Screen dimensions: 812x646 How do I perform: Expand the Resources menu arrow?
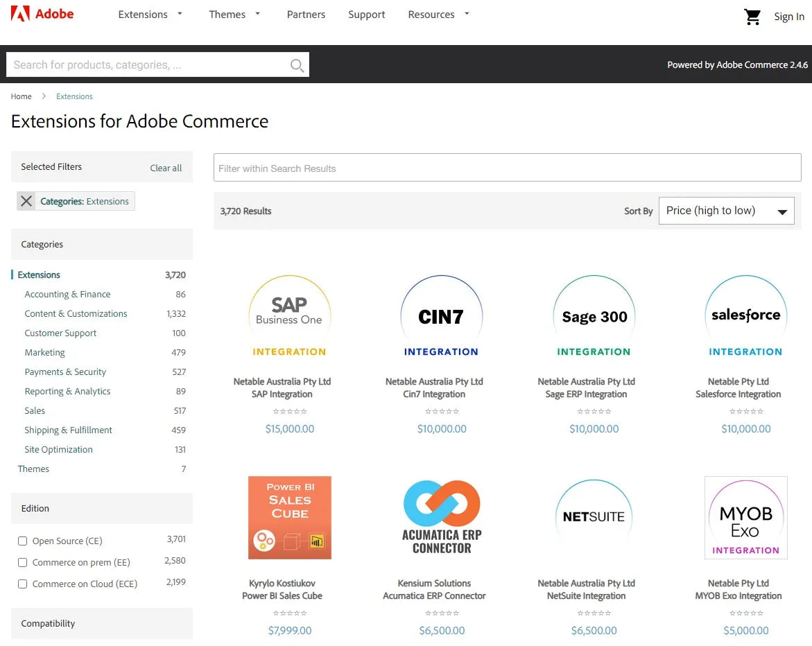pos(467,14)
